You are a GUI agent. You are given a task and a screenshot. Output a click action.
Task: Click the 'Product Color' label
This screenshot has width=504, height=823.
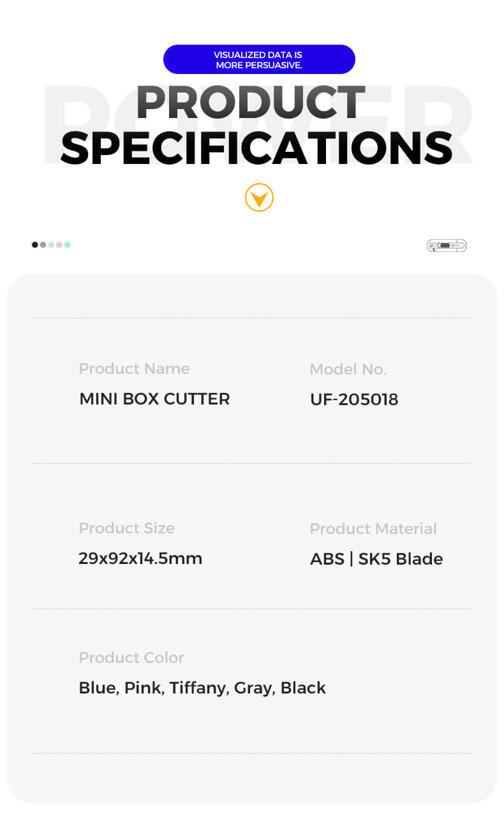pos(131,658)
